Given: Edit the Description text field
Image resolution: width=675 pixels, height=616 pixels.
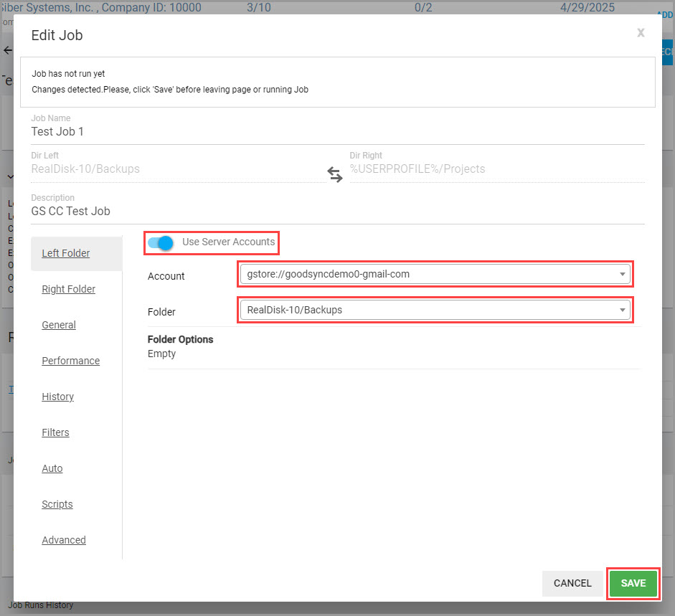Looking at the screenshot, I should coord(337,212).
